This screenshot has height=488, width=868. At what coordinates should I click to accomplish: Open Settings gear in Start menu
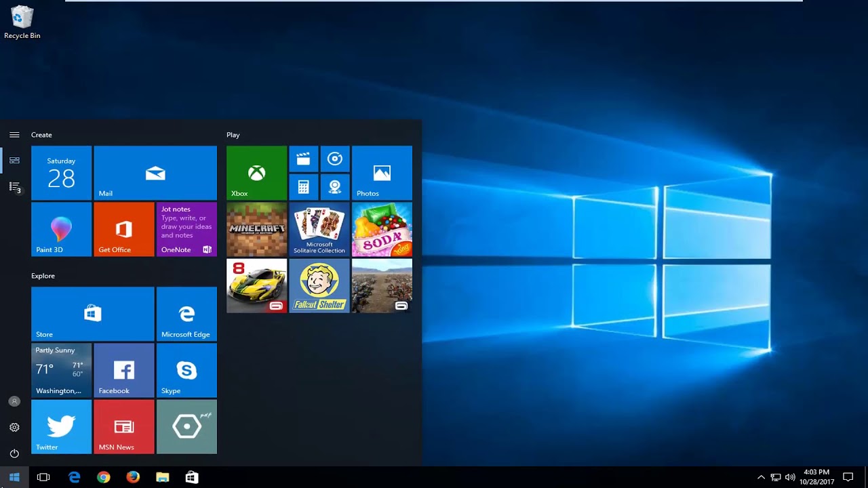click(x=14, y=427)
